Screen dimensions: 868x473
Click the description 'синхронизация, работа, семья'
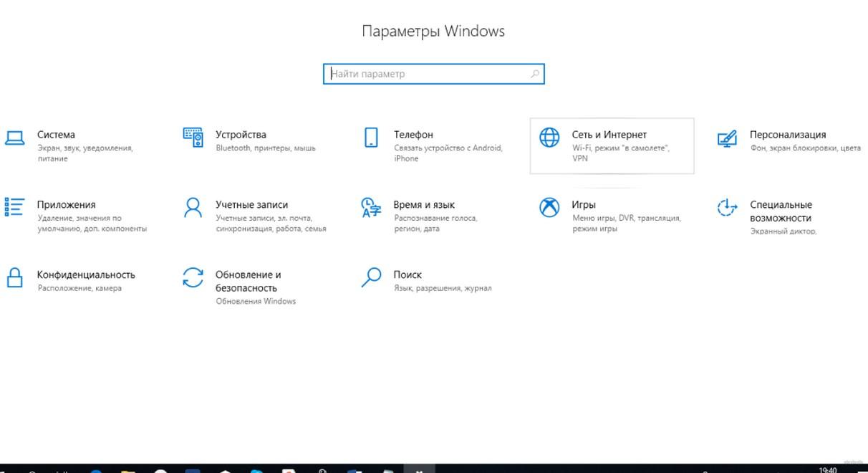(271, 229)
